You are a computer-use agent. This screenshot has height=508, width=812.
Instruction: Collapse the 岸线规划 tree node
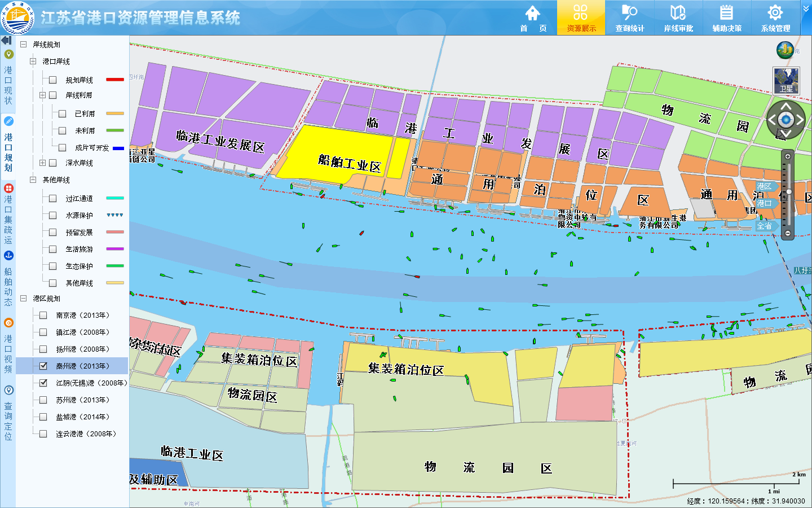[x=24, y=45]
